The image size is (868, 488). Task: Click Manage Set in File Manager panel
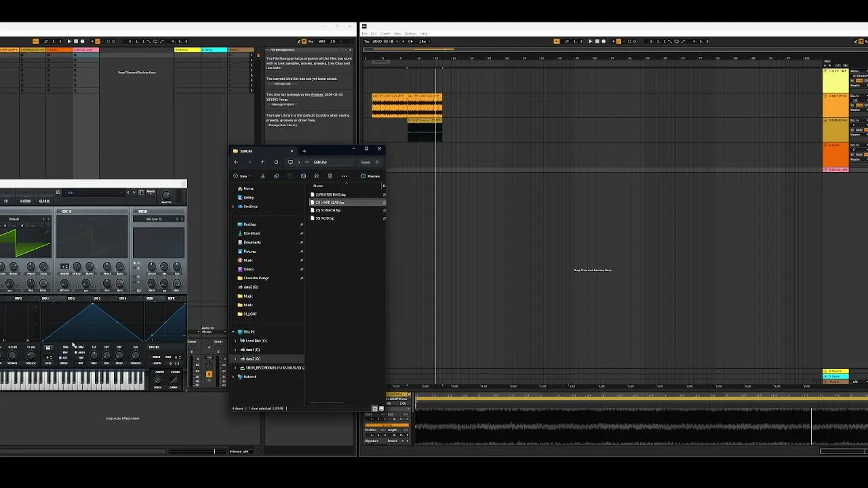(282, 83)
